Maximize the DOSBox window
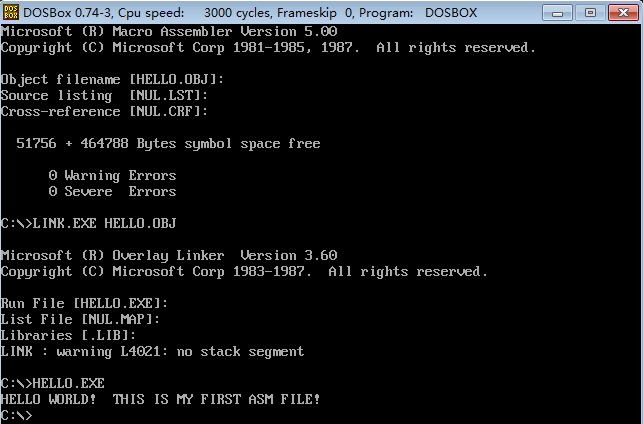Viewport: 643px width, 424px height. pyautogui.click(x=589, y=12)
